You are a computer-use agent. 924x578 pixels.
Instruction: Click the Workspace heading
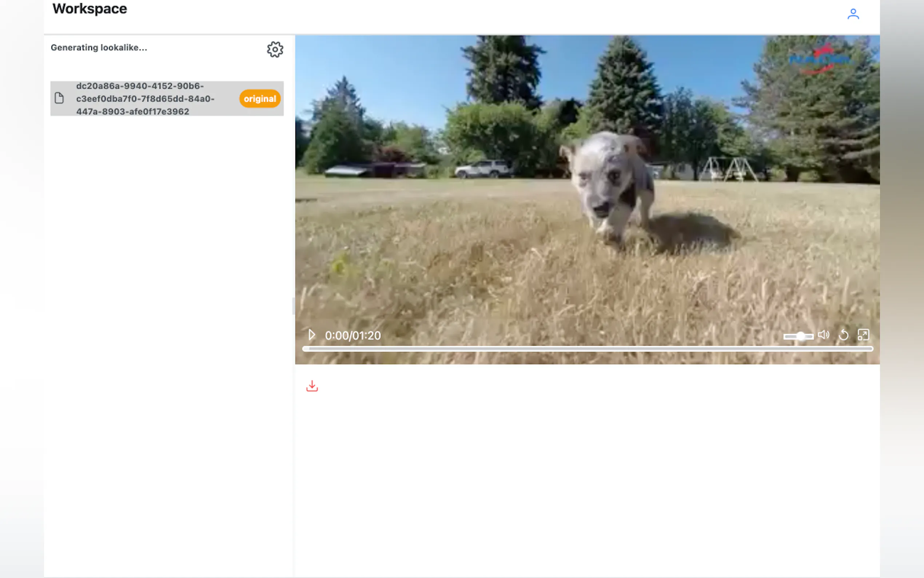[90, 9]
